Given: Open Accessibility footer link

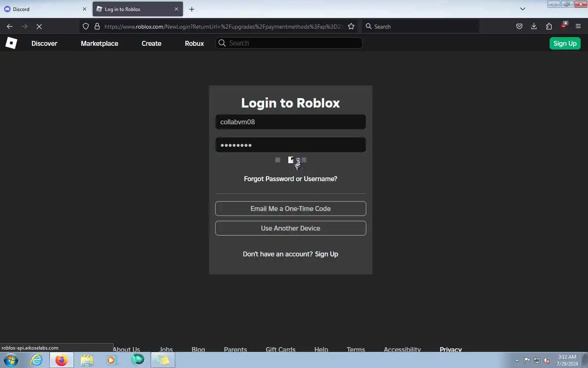Looking at the screenshot, I should point(402,349).
